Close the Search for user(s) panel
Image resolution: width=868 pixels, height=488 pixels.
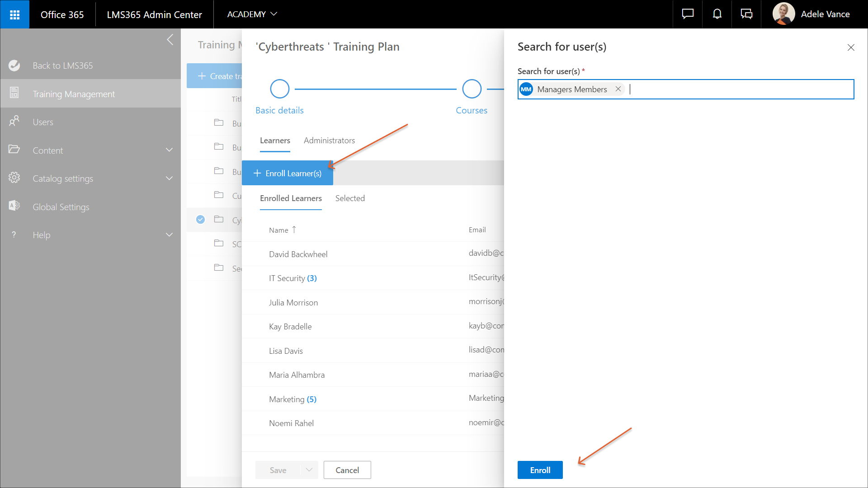[851, 47]
